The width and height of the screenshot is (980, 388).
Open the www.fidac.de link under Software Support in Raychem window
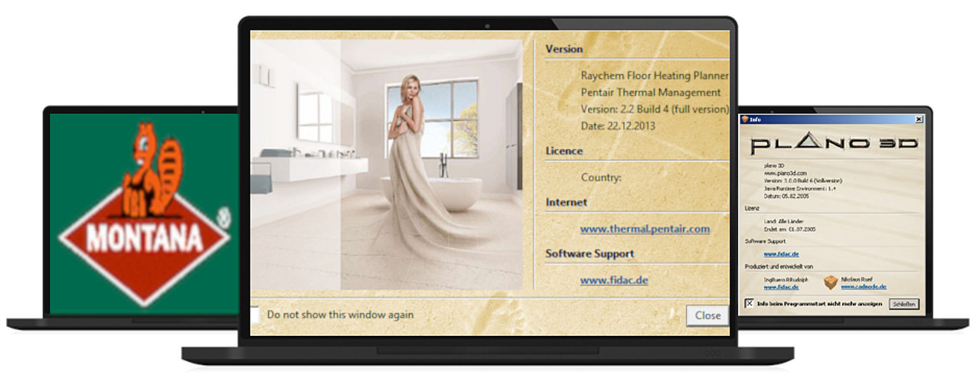[x=614, y=280]
